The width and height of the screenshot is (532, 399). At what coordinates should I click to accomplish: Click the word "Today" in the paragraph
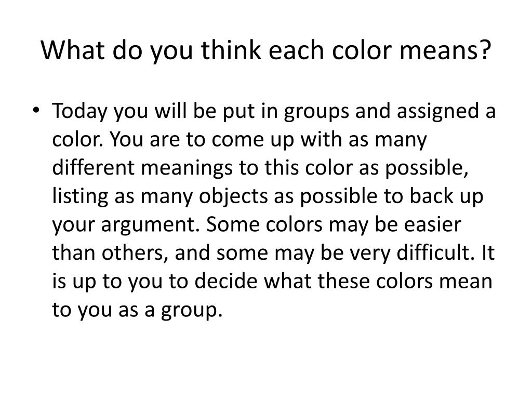point(79,111)
